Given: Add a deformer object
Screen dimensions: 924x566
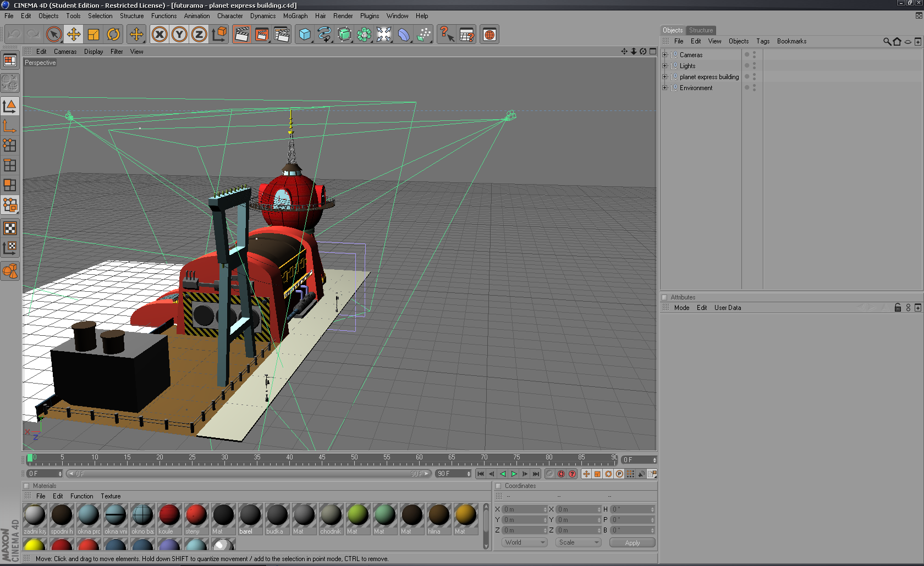Looking at the screenshot, I should [404, 35].
